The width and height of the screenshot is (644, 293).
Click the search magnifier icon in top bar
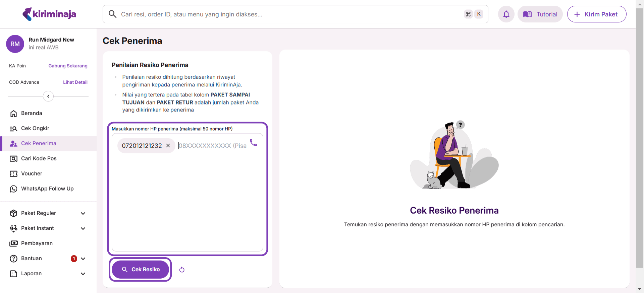coord(113,14)
